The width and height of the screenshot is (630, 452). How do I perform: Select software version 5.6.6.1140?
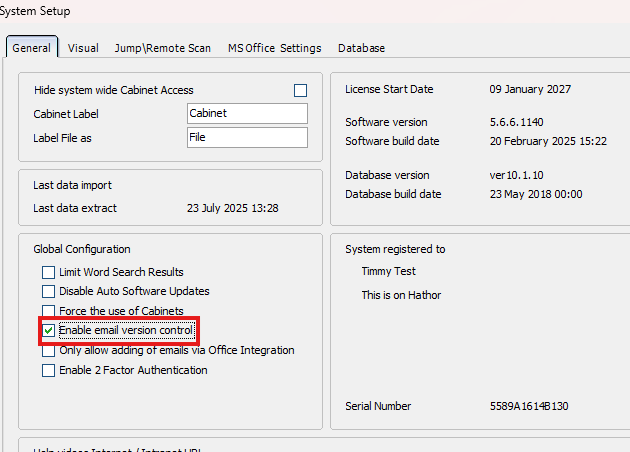coord(516,122)
